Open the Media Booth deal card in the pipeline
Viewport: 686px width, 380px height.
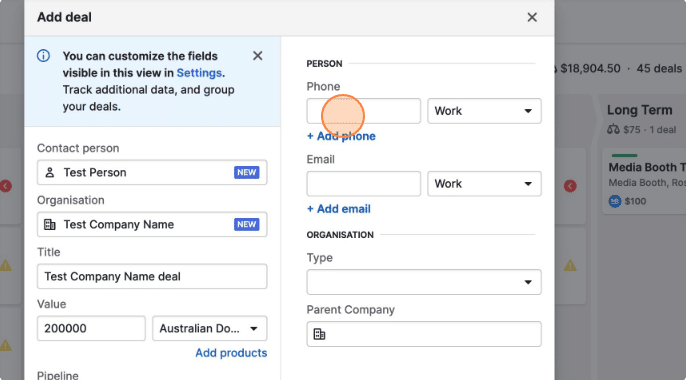pos(644,181)
